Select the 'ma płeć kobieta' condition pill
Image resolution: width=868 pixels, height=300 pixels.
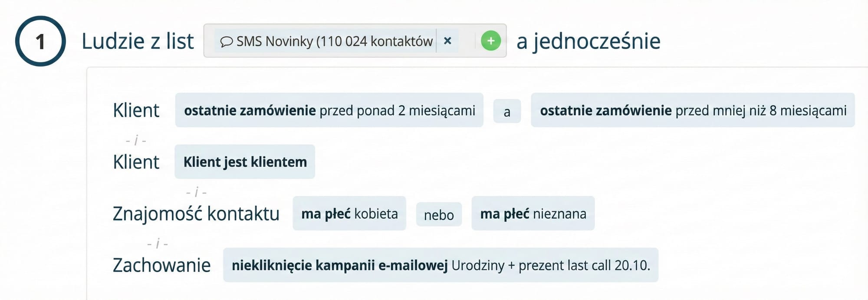click(x=349, y=214)
